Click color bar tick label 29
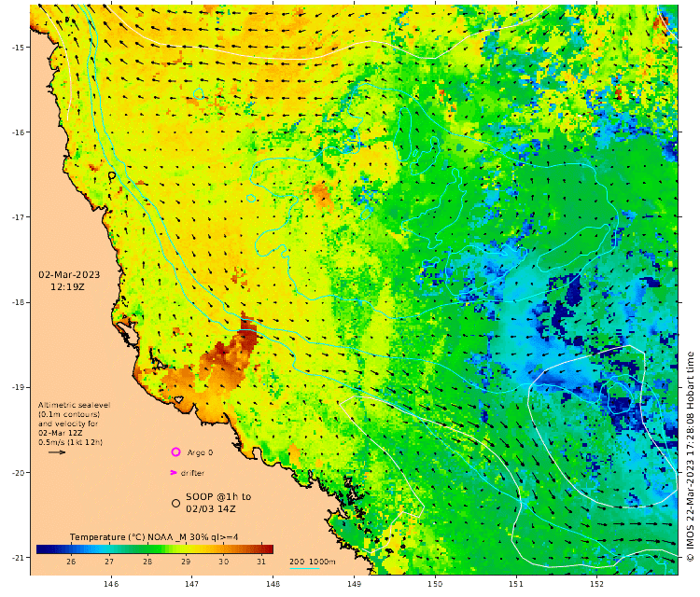The height and width of the screenshot is (597, 700). point(186,562)
